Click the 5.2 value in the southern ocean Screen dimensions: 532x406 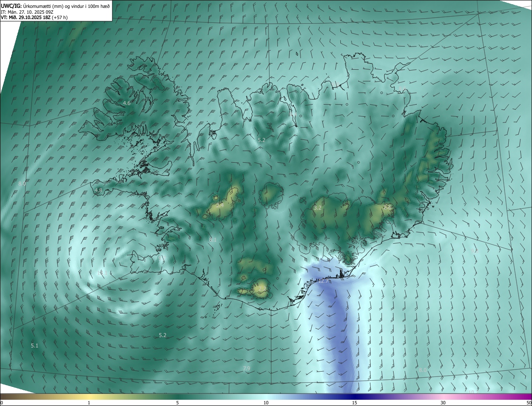[163, 335]
